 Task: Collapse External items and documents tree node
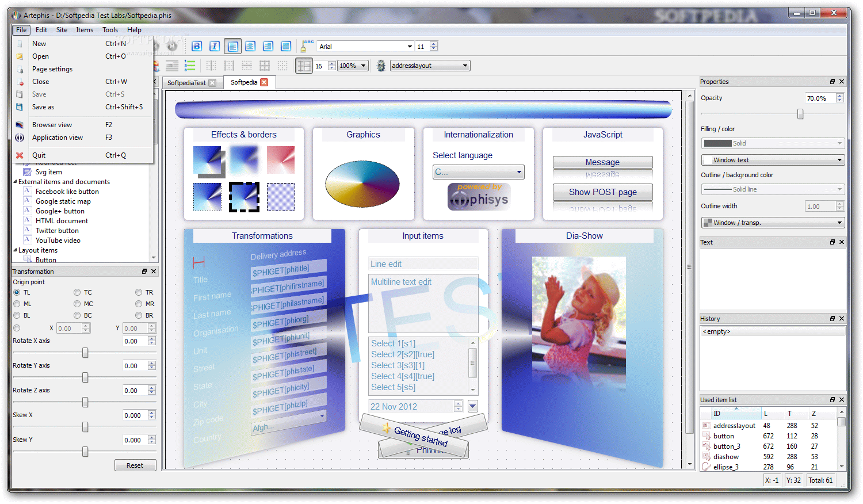16,182
